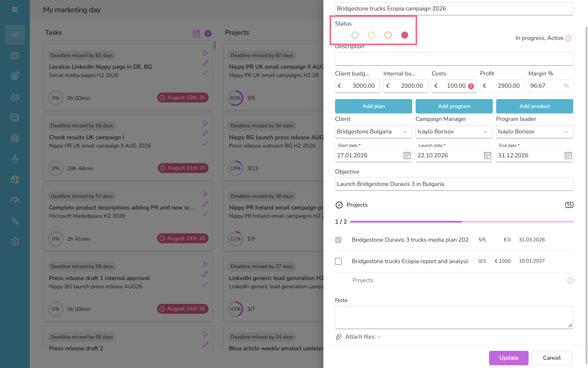
Task: Cancel the campaign edit dialog
Action: tap(552, 358)
